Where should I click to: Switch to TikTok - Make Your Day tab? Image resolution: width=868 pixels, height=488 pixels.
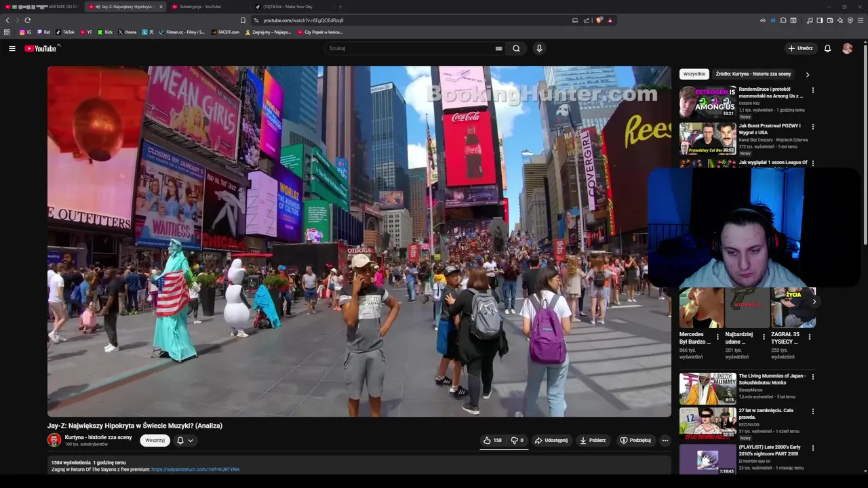288,7
